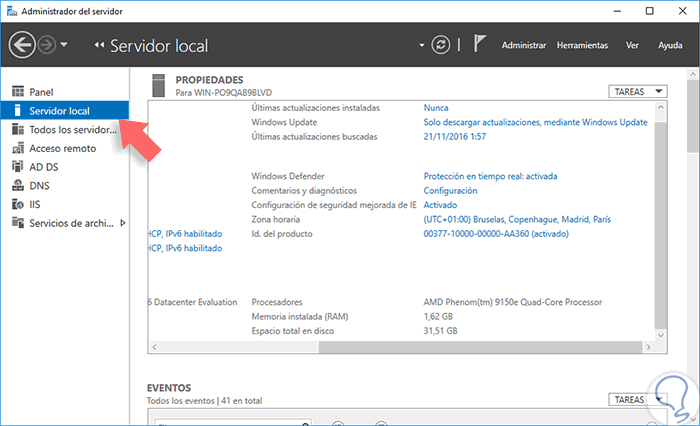Click the AD DS icon
Image resolution: width=700 pixels, height=426 pixels.
(x=17, y=167)
